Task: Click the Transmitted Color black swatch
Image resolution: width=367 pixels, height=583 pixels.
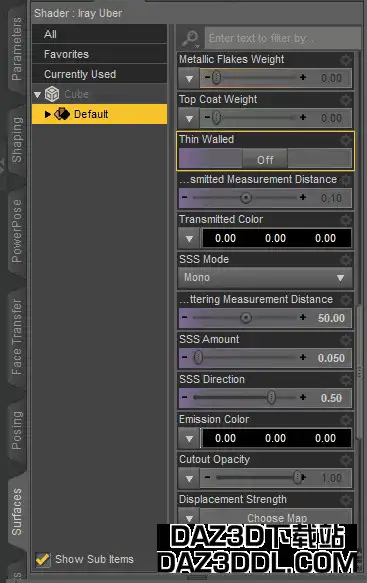Action: coord(276,238)
